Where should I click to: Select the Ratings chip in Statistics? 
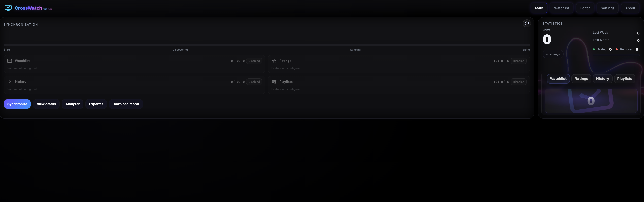pos(581,79)
